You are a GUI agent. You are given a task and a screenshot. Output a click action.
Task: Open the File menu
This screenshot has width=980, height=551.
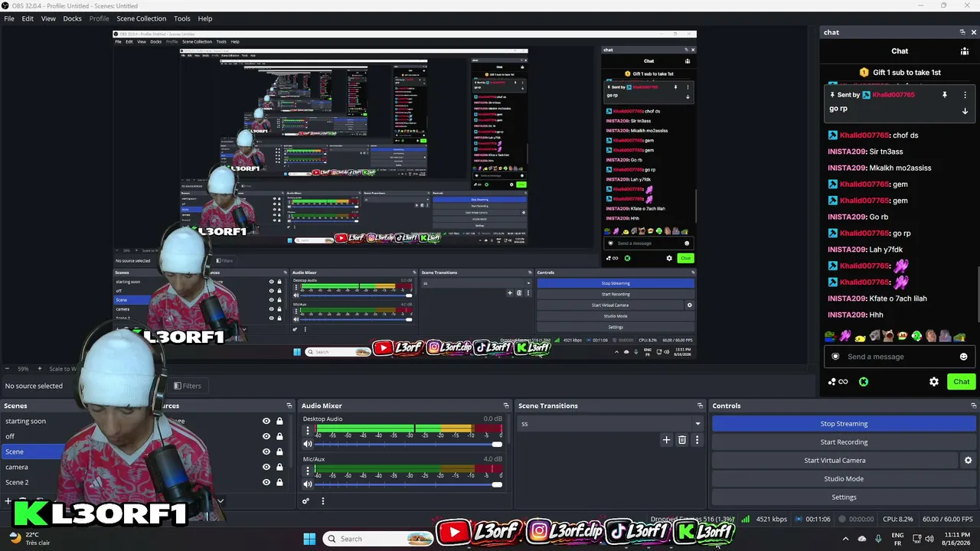(9, 18)
